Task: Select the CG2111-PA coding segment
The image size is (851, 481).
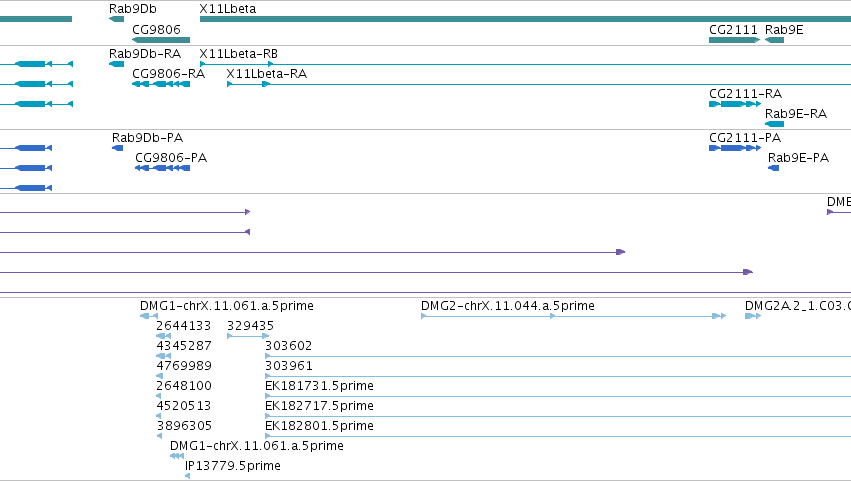Action: pyautogui.click(x=735, y=148)
